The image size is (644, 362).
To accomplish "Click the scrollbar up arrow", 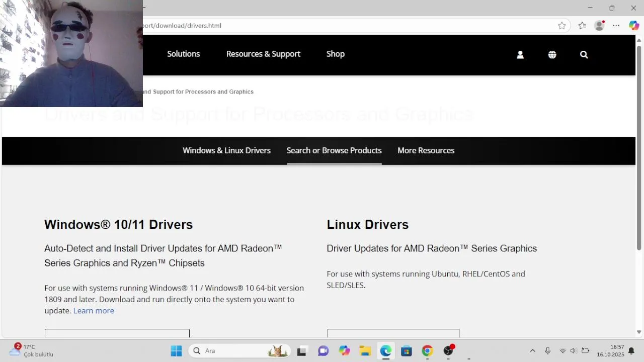I will point(639,39).
